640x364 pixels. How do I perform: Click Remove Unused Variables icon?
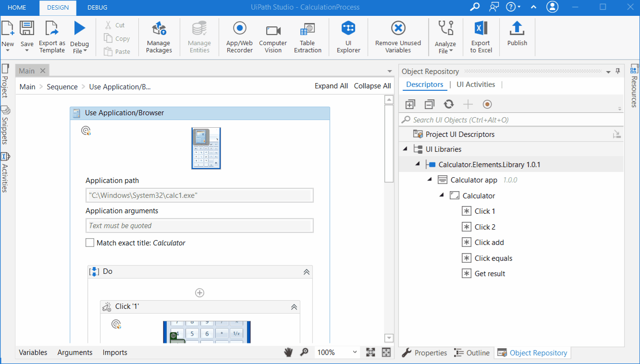point(398,29)
